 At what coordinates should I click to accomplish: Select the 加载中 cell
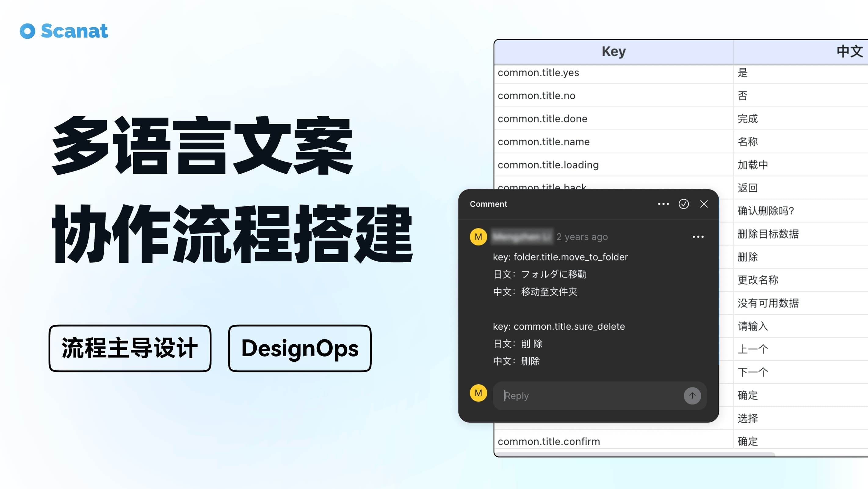(x=801, y=165)
